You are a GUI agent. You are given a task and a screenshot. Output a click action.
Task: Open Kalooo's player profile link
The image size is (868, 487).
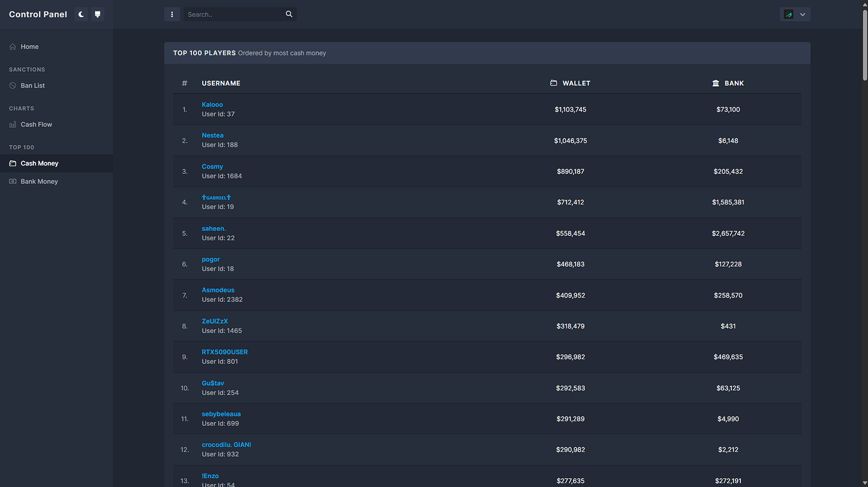[212, 104]
